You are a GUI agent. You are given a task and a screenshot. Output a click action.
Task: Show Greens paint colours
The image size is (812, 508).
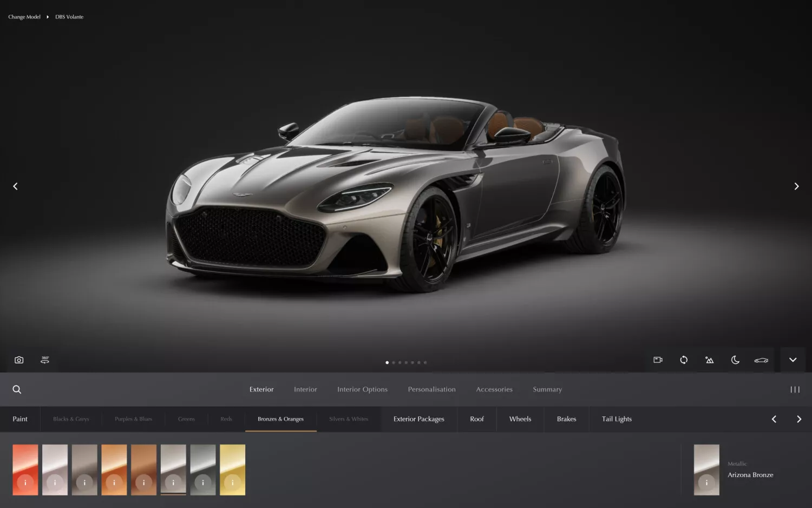(x=186, y=419)
